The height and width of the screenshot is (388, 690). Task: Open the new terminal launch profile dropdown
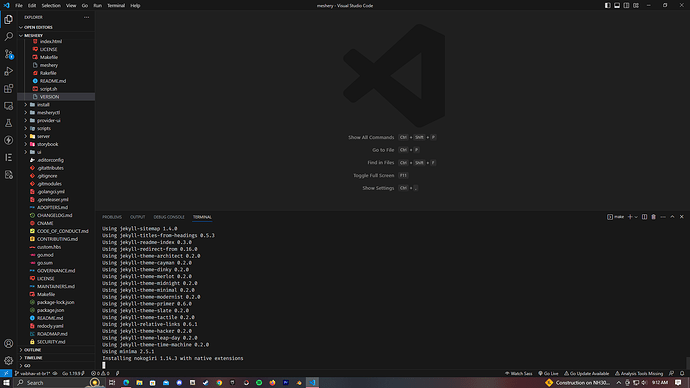(636, 217)
